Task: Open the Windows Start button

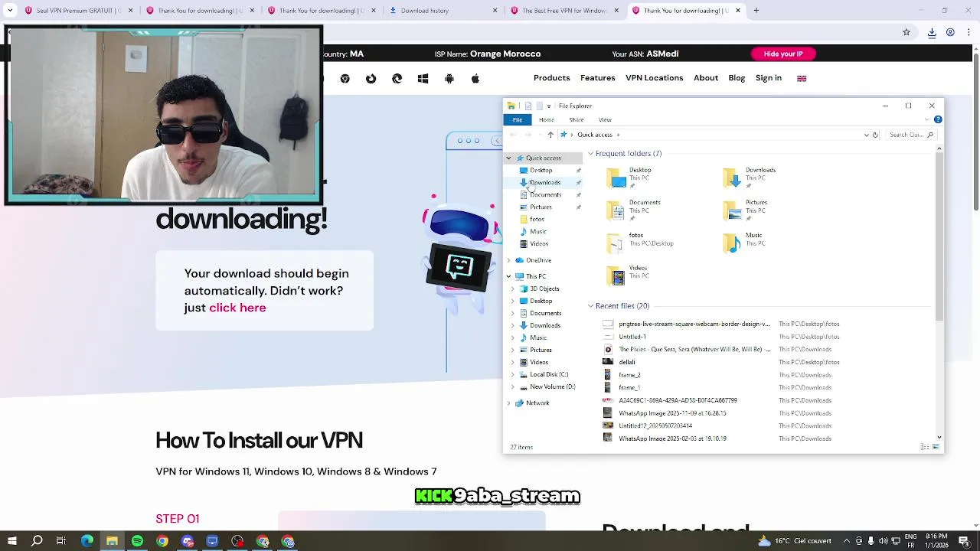Action: point(12,541)
